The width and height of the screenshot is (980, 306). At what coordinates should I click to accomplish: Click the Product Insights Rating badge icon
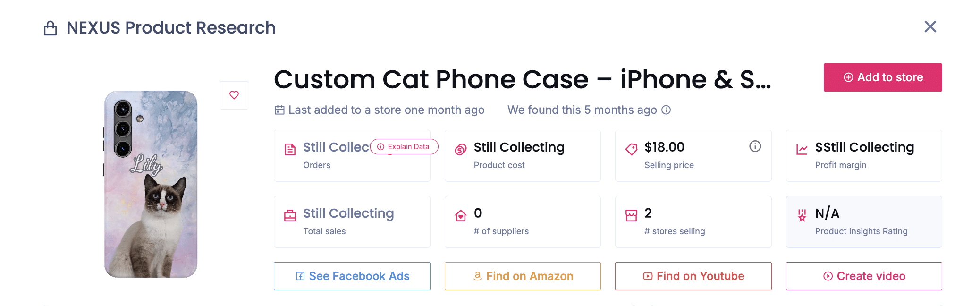click(802, 216)
